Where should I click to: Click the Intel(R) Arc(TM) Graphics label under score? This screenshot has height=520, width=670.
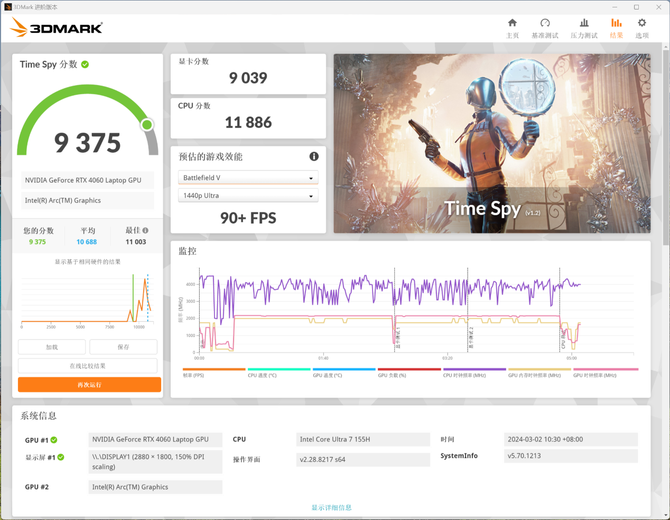coord(88,200)
